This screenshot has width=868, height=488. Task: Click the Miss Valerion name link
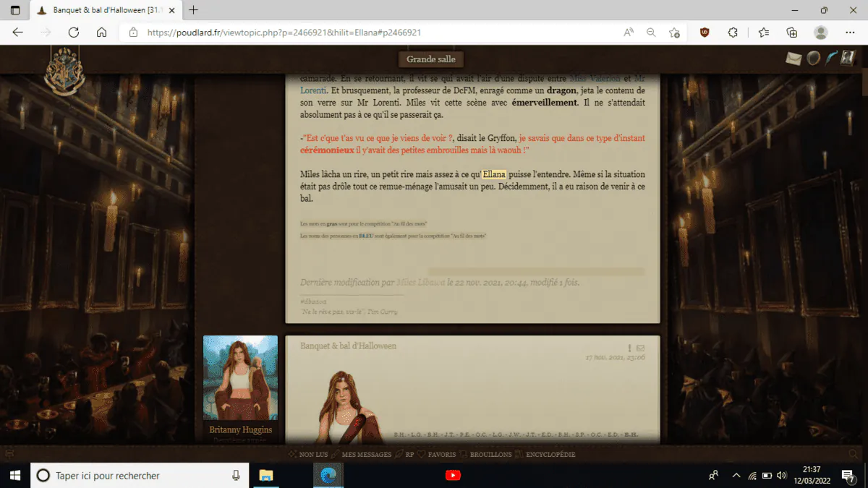coord(595,78)
